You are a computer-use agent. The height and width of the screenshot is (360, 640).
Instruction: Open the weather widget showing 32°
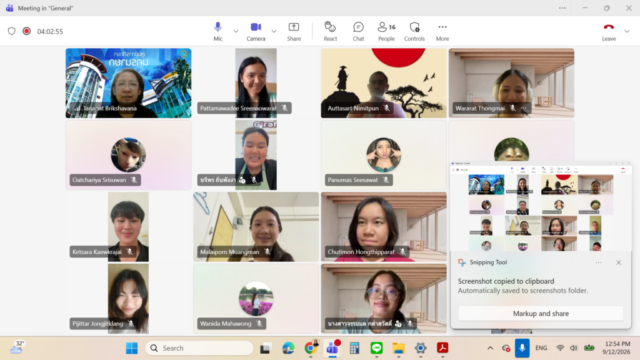coord(17,348)
